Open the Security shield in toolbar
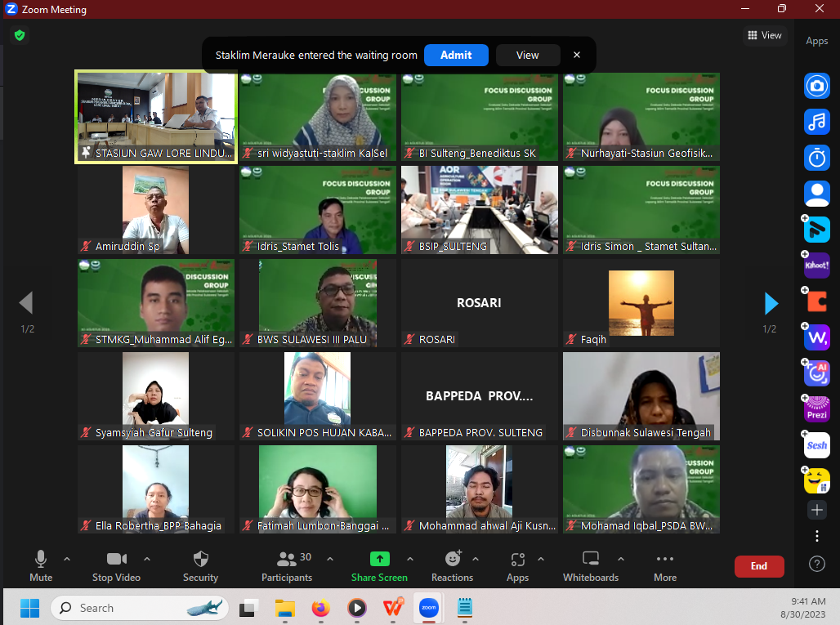Viewport: 840px width, 625px height. [200, 566]
